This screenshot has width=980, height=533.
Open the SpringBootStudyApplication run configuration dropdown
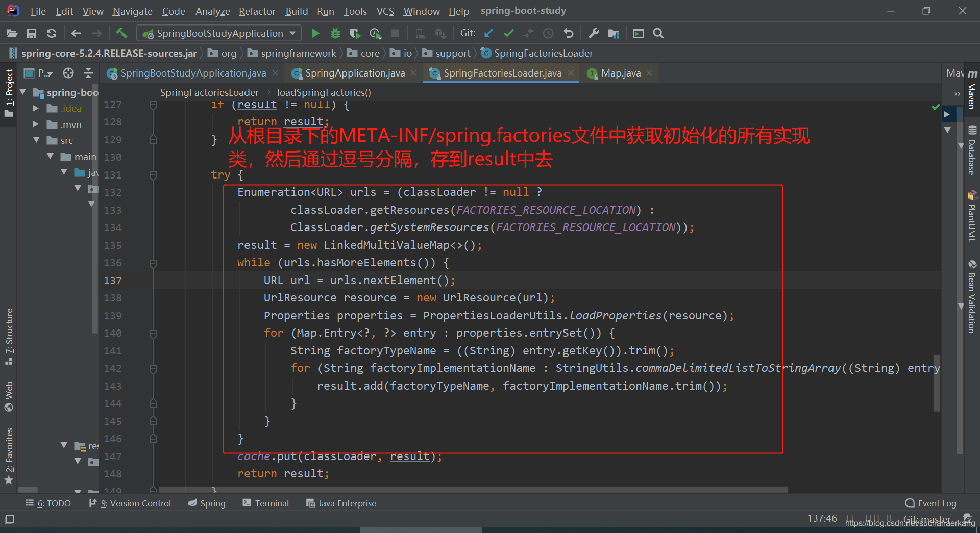[x=219, y=34]
